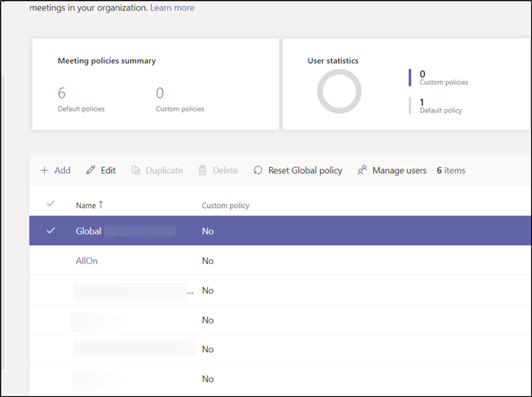Image resolution: width=532 pixels, height=397 pixels.
Task: Uncheck the Global policy row checkmark
Action: coord(51,231)
